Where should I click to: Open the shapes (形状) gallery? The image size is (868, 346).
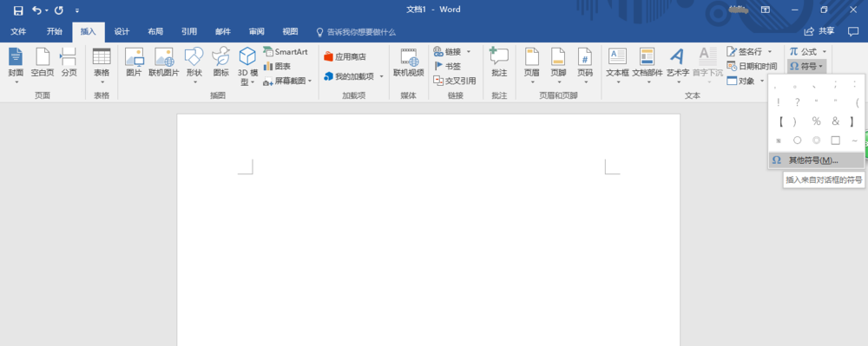194,65
